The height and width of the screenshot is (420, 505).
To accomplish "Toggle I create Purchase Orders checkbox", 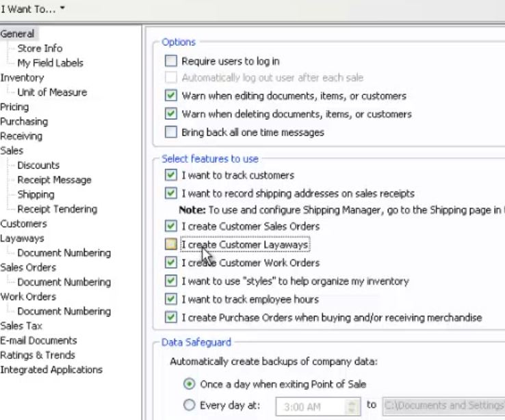I will coord(170,317).
